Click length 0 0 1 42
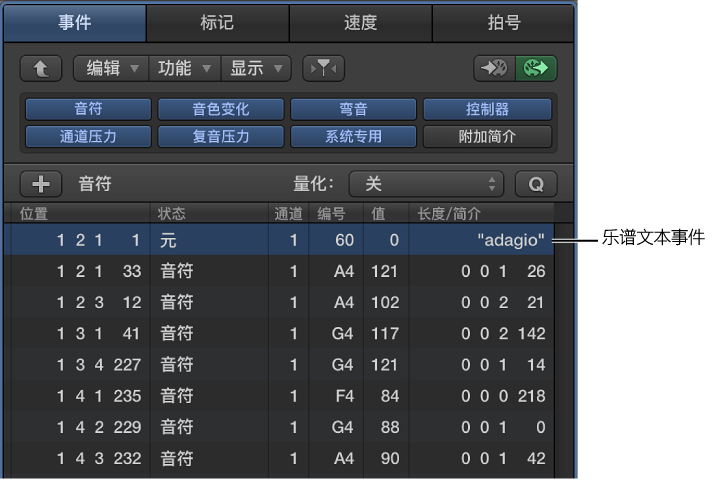Image resolution: width=712 pixels, height=482 pixels. 503,458
